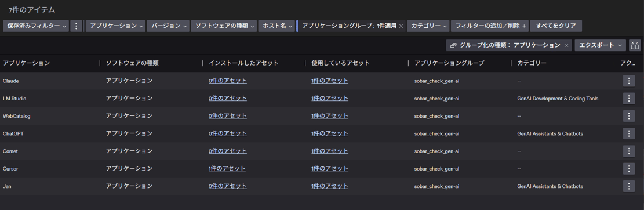Click the 7件のアイテム count heading

point(32,10)
